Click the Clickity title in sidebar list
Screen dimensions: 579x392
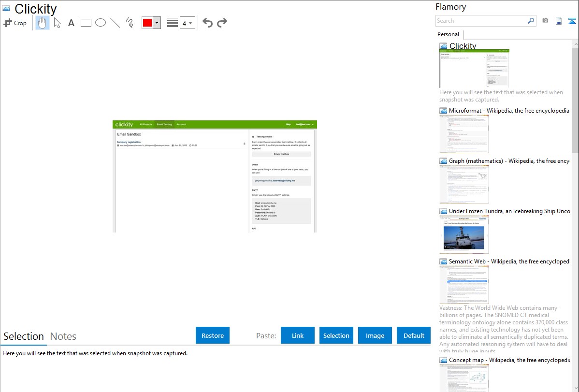tap(463, 46)
